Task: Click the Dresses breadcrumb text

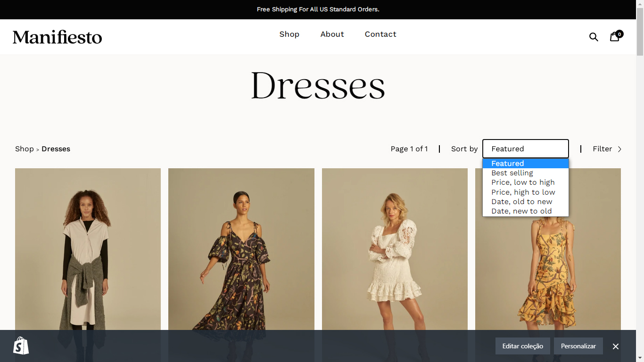Action: 56,149
